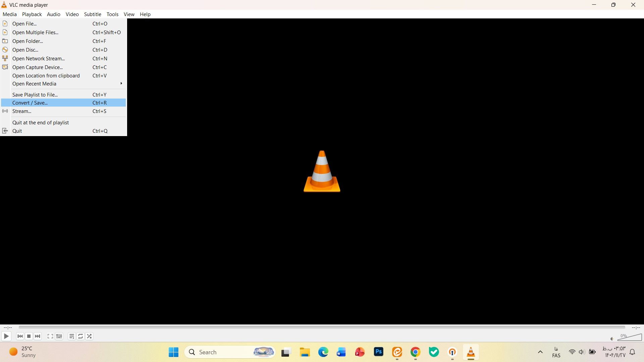Skip to the next media item

(x=38, y=336)
